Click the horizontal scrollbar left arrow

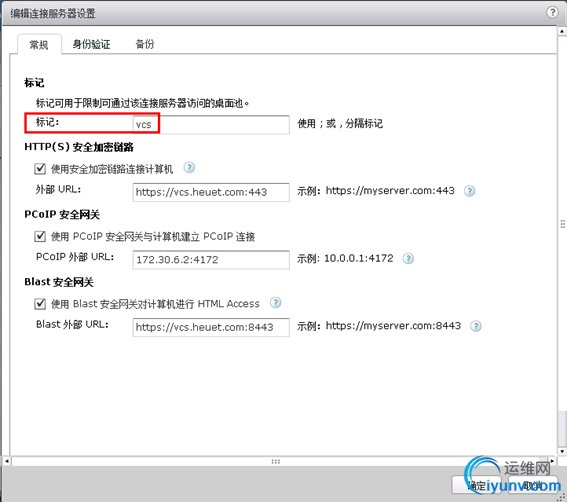click(x=7, y=461)
